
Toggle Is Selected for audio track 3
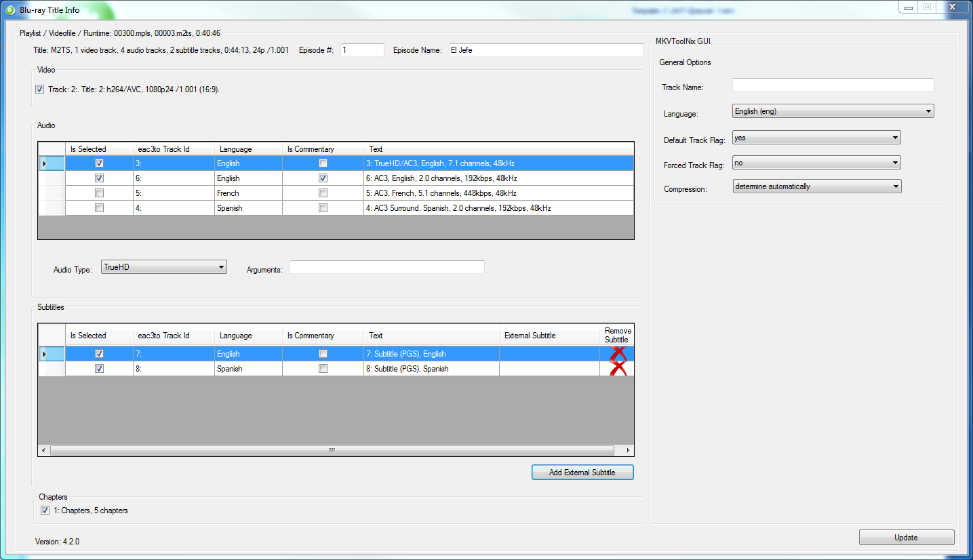(x=99, y=163)
